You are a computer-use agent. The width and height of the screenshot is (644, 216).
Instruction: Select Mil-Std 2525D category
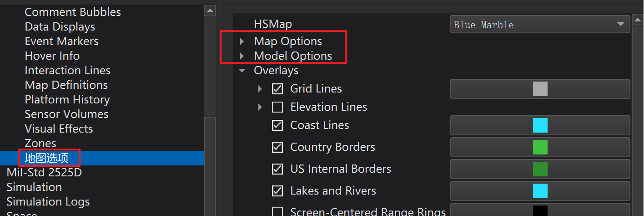click(x=44, y=173)
